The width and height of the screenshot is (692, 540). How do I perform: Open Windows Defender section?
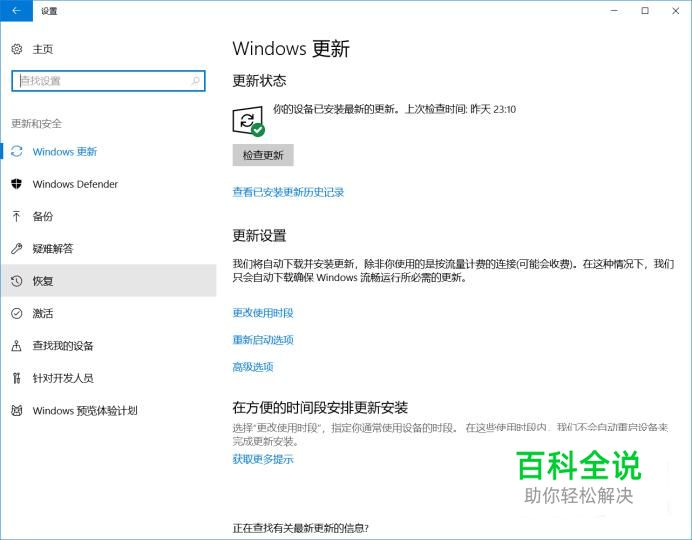108,184
